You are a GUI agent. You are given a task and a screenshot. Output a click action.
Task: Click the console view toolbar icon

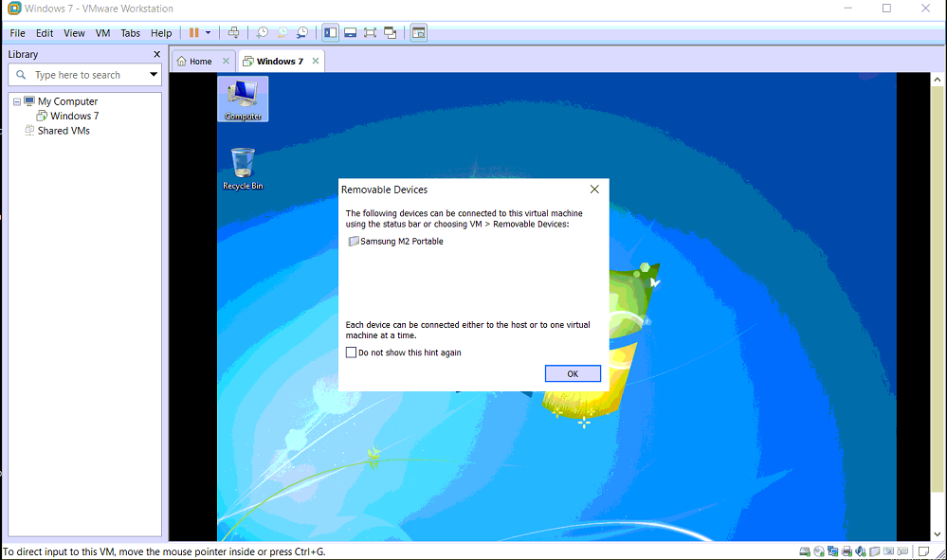coord(419,32)
